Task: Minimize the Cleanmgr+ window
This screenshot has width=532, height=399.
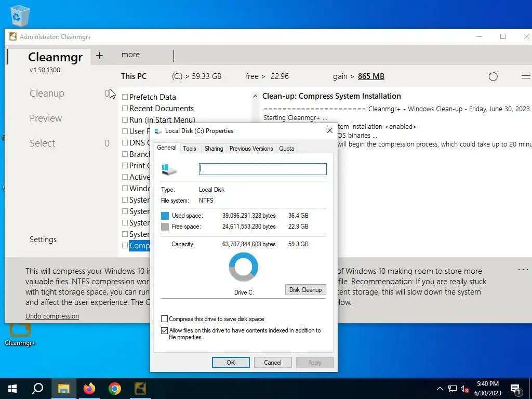Action: point(480,36)
